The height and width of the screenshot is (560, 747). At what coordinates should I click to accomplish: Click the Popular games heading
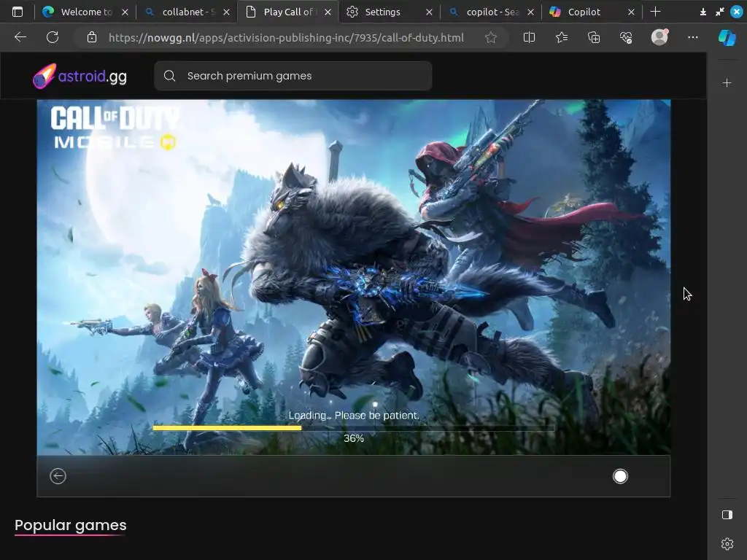(x=71, y=525)
